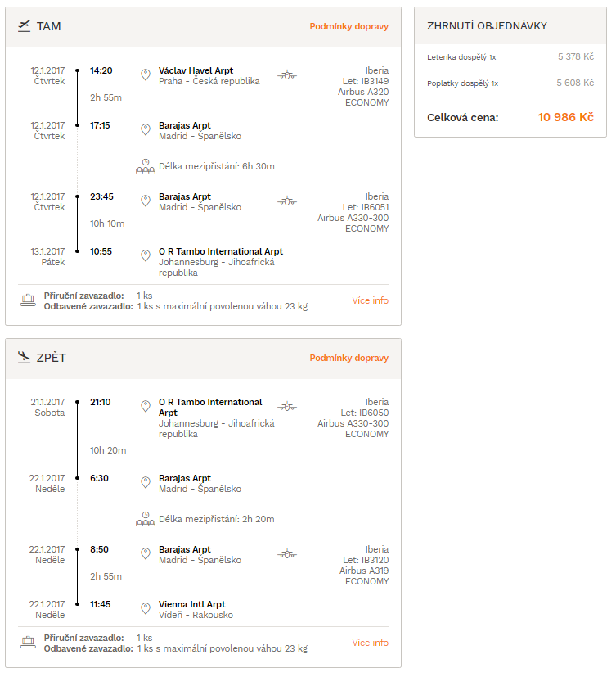Image resolution: width=616 pixels, height=677 pixels.
Task: Open Podmínky dopravy for the TAM flight
Action: click(349, 26)
